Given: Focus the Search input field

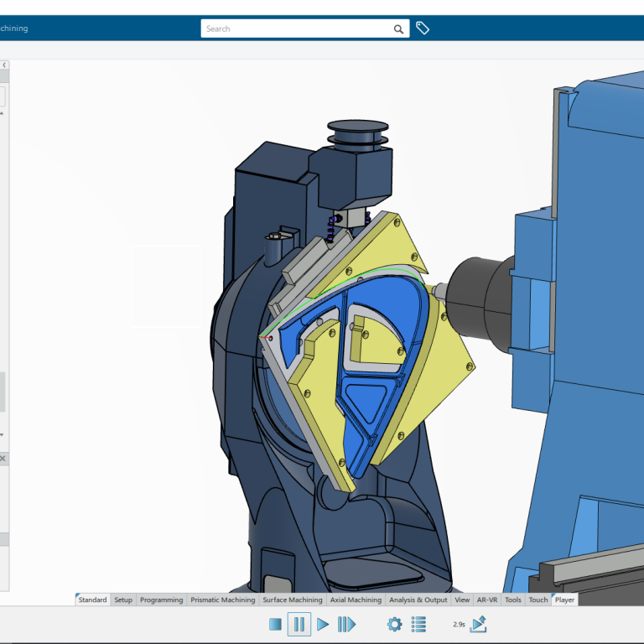Looking at the screenshot, I should (298, 29).
